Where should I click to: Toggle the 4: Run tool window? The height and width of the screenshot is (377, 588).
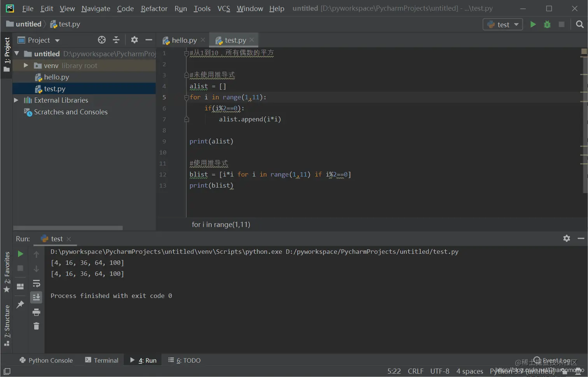pyautogui.click(x=143, y=360)
